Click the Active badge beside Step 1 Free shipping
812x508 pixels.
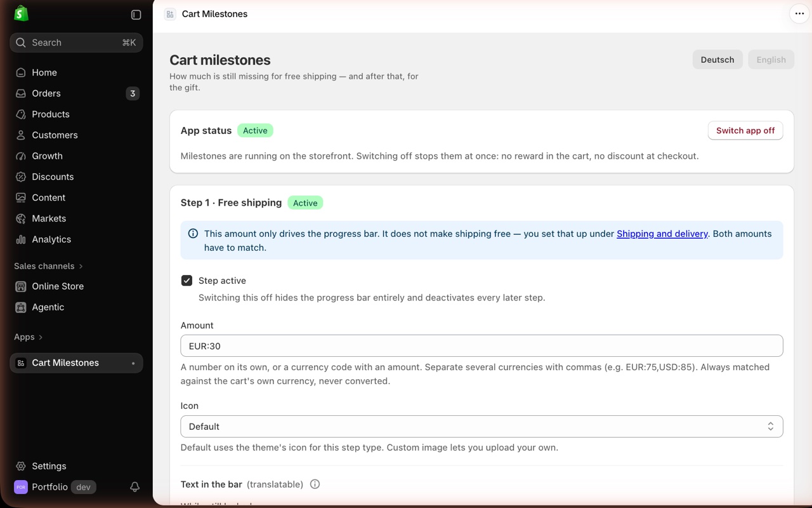305,203
